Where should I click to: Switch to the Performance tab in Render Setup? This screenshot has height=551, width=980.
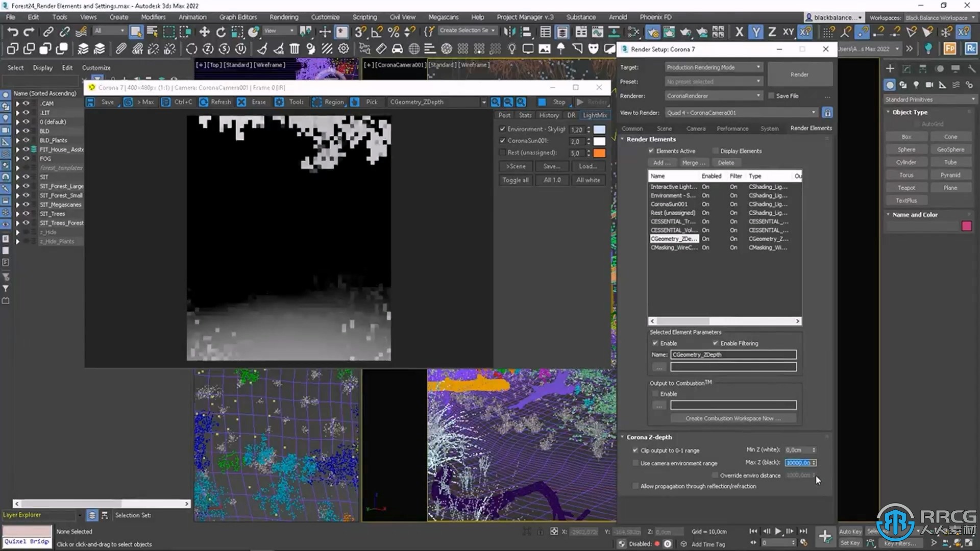coord(732,129)
